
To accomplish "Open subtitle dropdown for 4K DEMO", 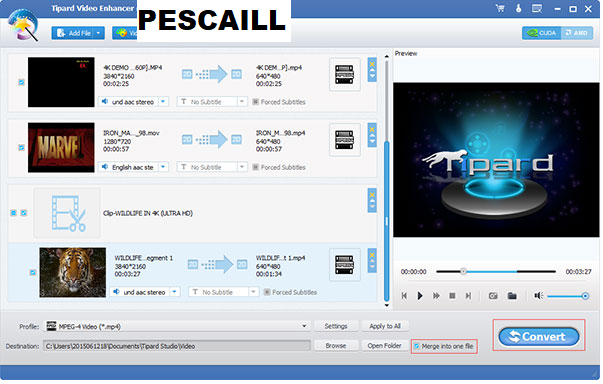I will [242, 101].
